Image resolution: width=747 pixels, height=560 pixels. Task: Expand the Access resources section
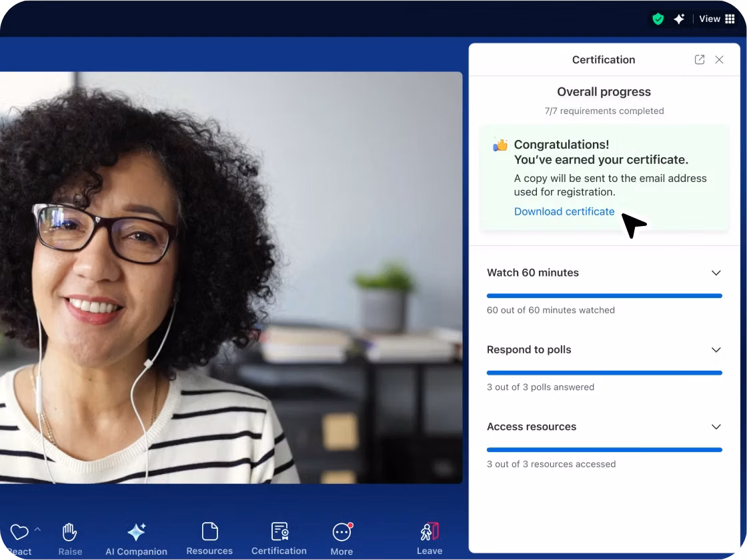[x=716, y=427]
